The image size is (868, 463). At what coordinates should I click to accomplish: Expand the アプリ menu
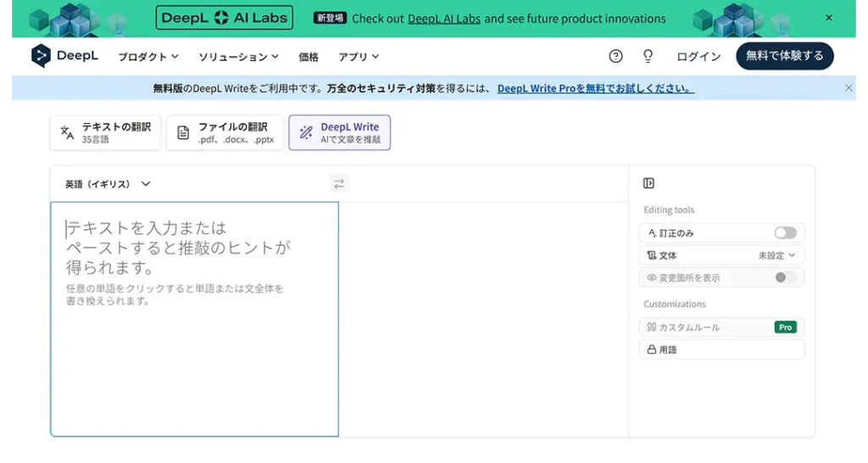[359, 57]
